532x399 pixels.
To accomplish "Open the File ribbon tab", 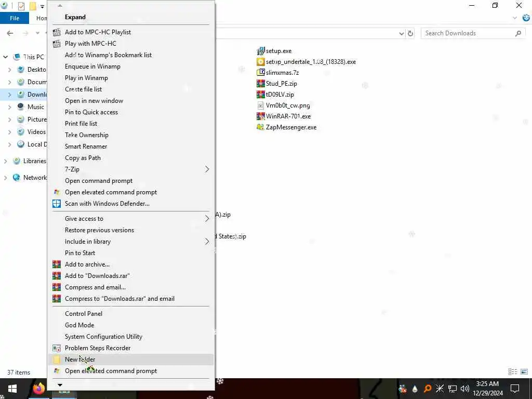I will pos(15,18).
